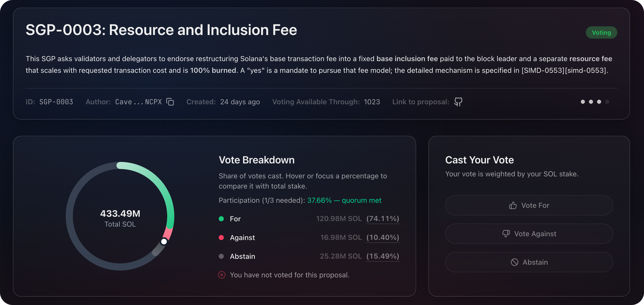
Task: Focus the Abstain percentage 15.49%
Action: click(x=383, y=256)
